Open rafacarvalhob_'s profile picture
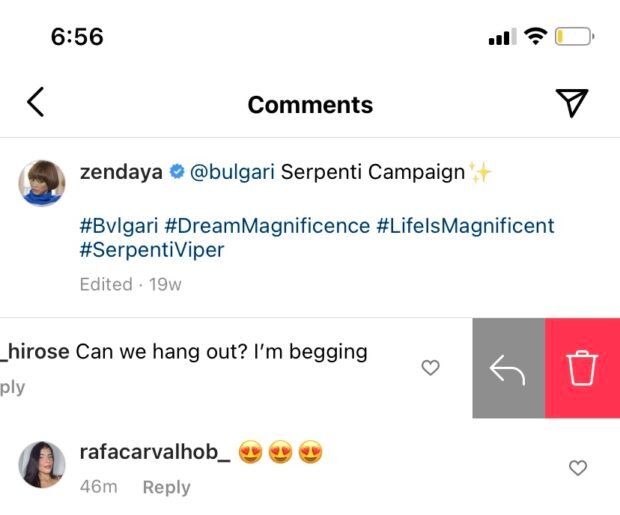620x515 pixels. click(43, 465)
